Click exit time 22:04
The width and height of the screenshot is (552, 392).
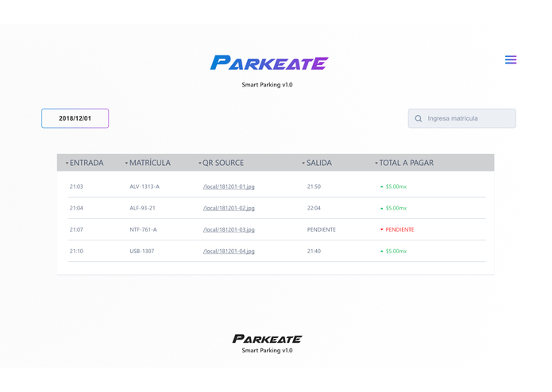pyautogui.click(x=314, y=208)
